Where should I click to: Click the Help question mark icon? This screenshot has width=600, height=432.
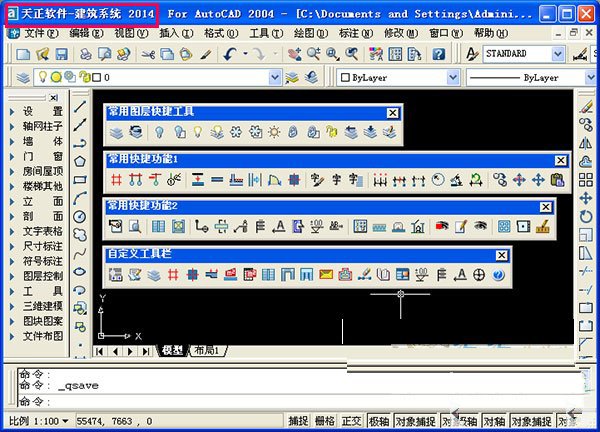tap(439, 54)
